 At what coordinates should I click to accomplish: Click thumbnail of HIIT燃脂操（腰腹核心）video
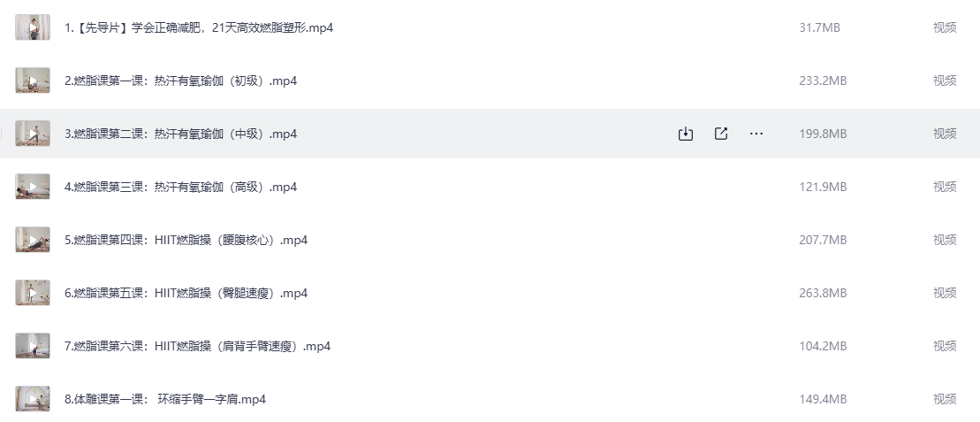pyautogui.click(x=33, y=240)
